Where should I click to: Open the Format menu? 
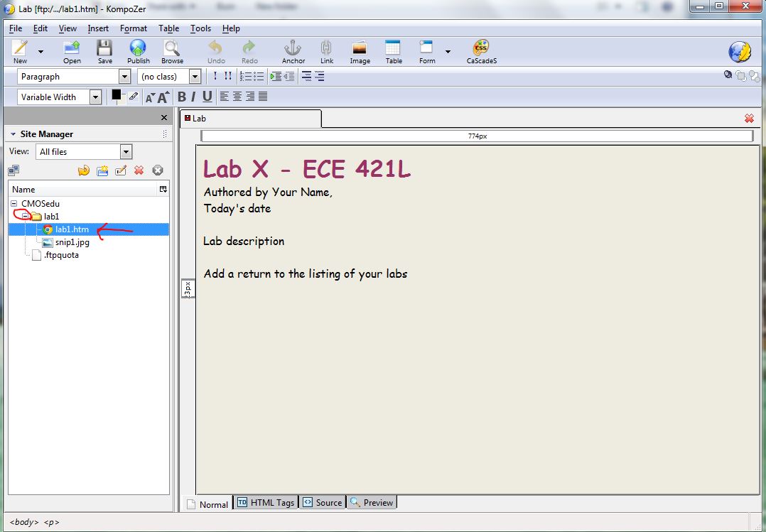134,28
